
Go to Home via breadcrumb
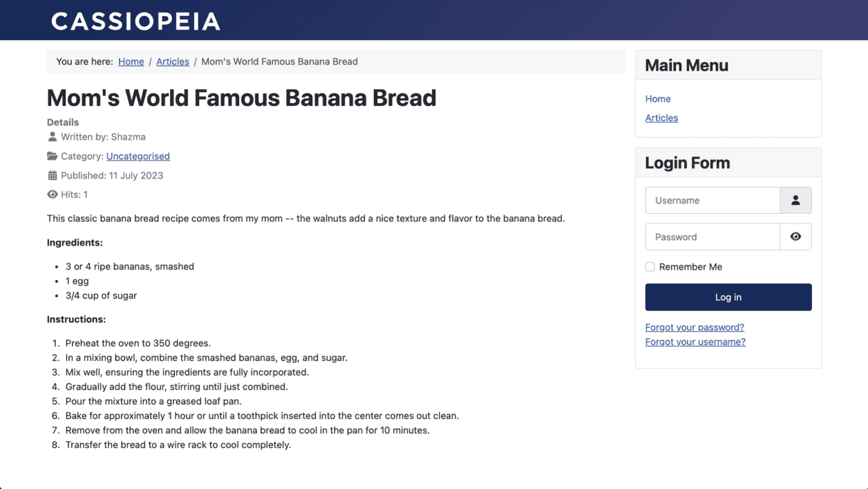click(131, 62)
